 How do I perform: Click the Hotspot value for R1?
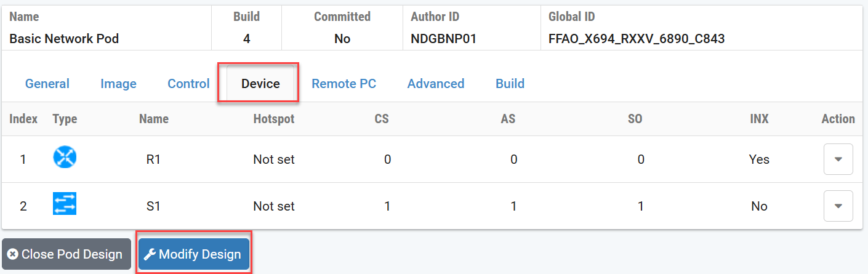click(x=274, y=159)
